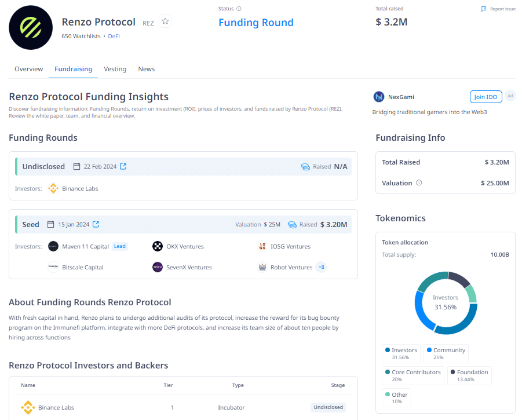Screen dimensions: 522x420
Task: Open Binance Labs row in backers table
Action: coord(183,407)
